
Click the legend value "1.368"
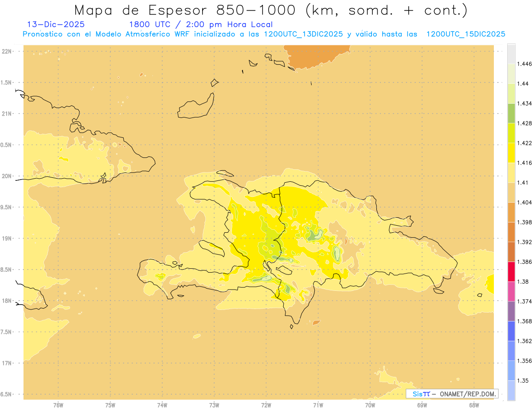pos(524,321)
